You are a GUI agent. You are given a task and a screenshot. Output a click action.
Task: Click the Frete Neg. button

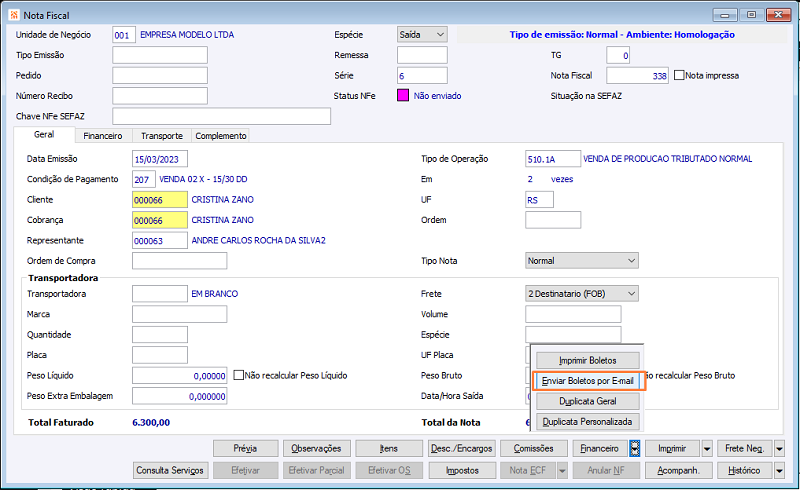pos(745,449)
